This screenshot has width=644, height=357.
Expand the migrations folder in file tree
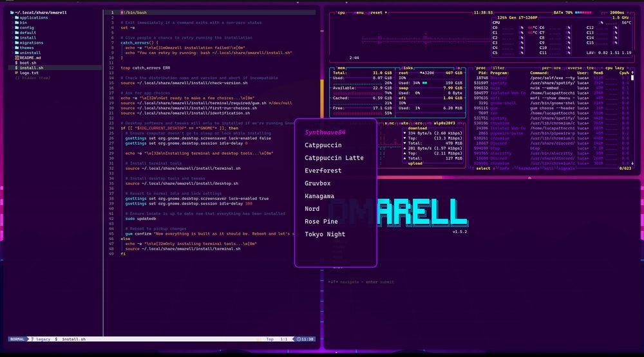pyautogui.click(x=29, y=42)
